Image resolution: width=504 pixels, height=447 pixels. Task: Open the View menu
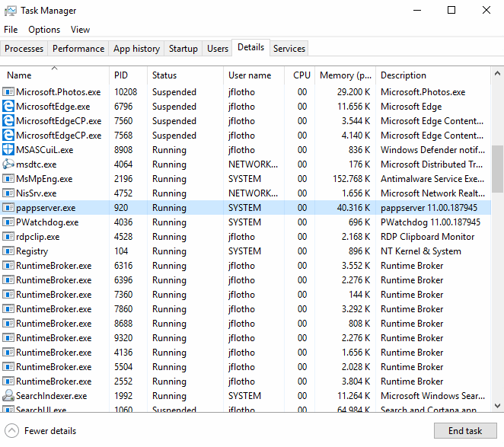click(x=80, y=30)
